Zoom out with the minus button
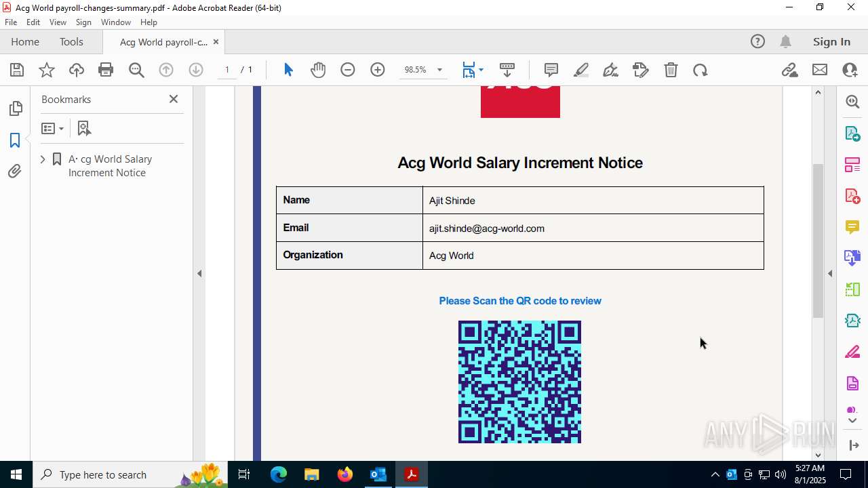Viewport: 868px width, 488px height. [348, 70]
